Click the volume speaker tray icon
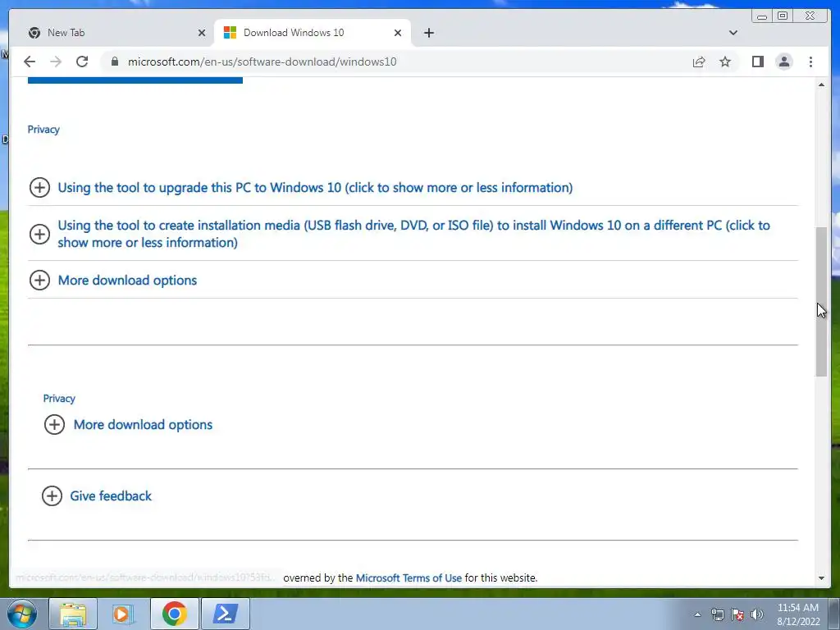The height and width of the screenshot is (630, 840). click(x=756, y=614)
